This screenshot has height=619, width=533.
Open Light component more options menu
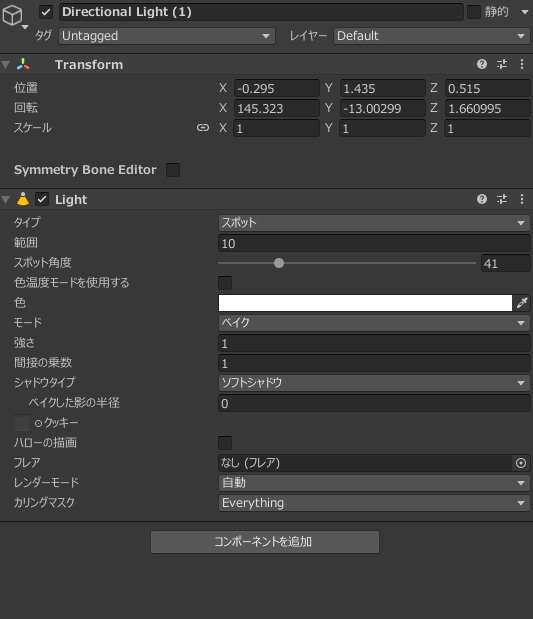click(x=522, y=199)
